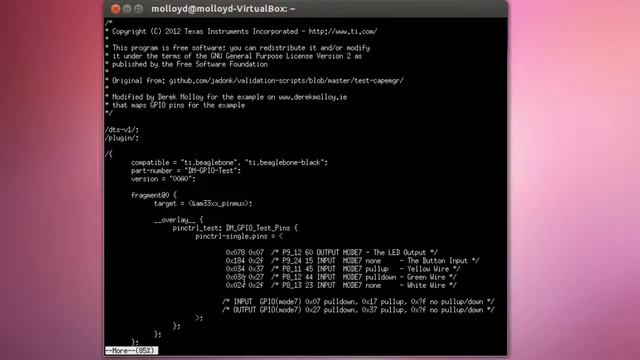The image size is (640, 360).
Task: Click the pinctrl-single,pins = < line
Action: 239,236
